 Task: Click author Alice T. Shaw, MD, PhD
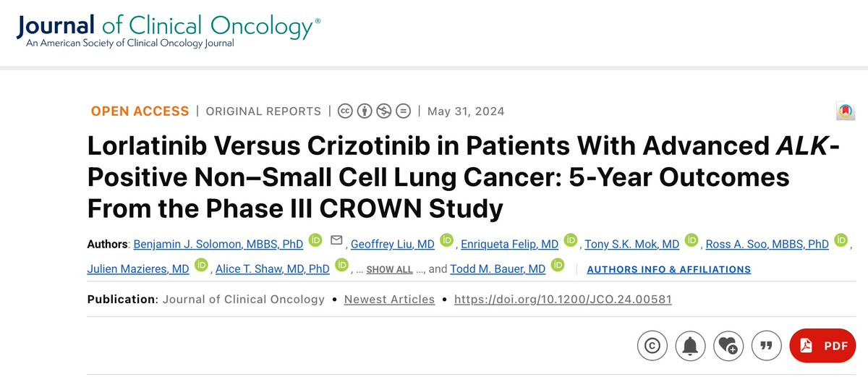(x=273, y=268)
